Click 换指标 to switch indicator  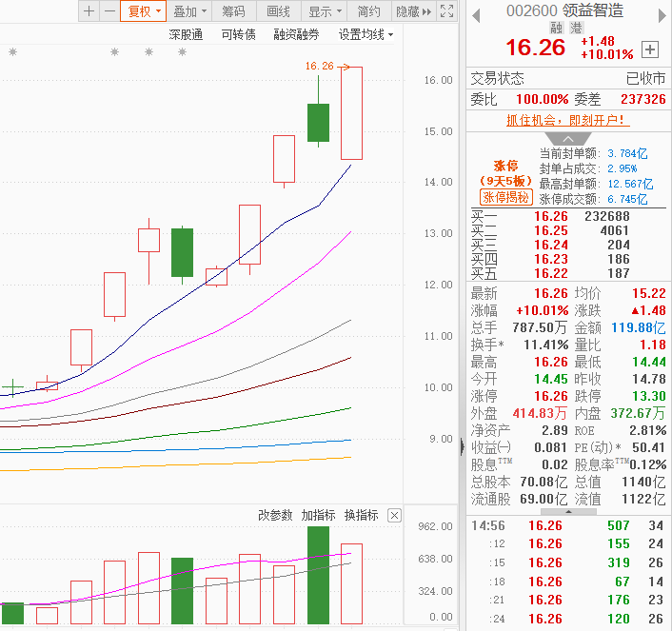coord(361,515)
